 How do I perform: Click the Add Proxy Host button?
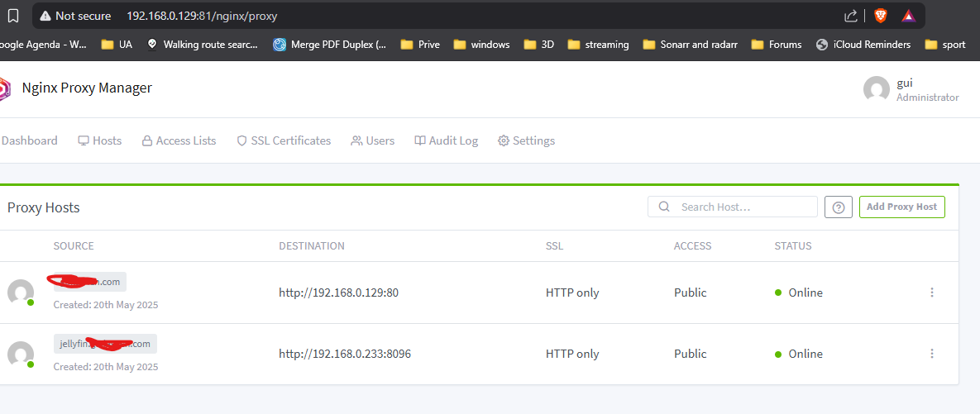(x=902, y=207)
